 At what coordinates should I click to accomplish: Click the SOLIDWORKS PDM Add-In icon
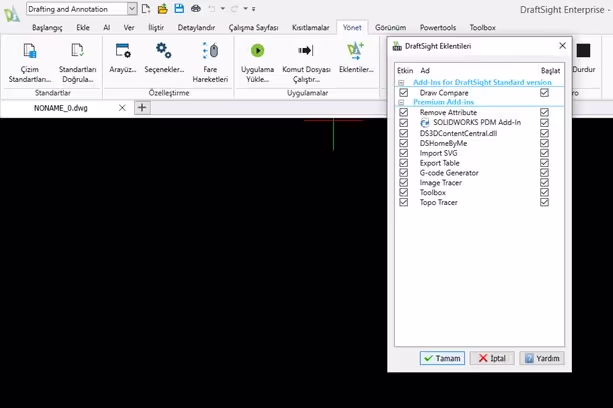click(425, 123)
